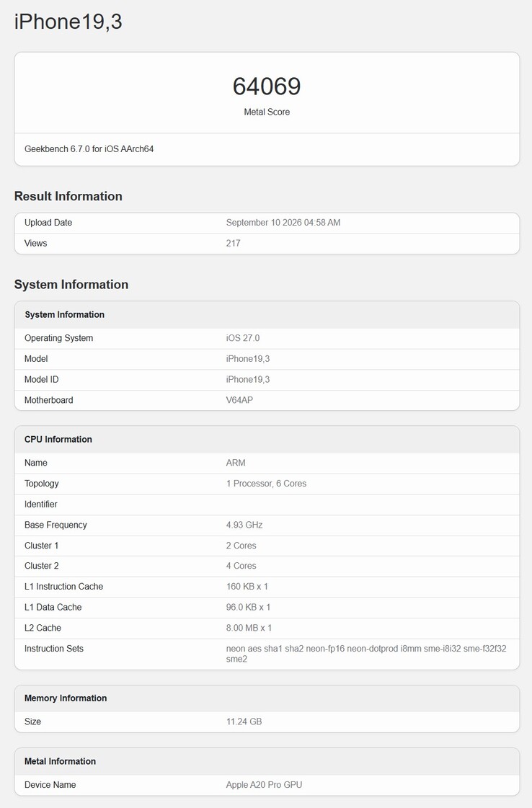Click the Result Information heading
The image size is (532, 808).
point(68,196)
